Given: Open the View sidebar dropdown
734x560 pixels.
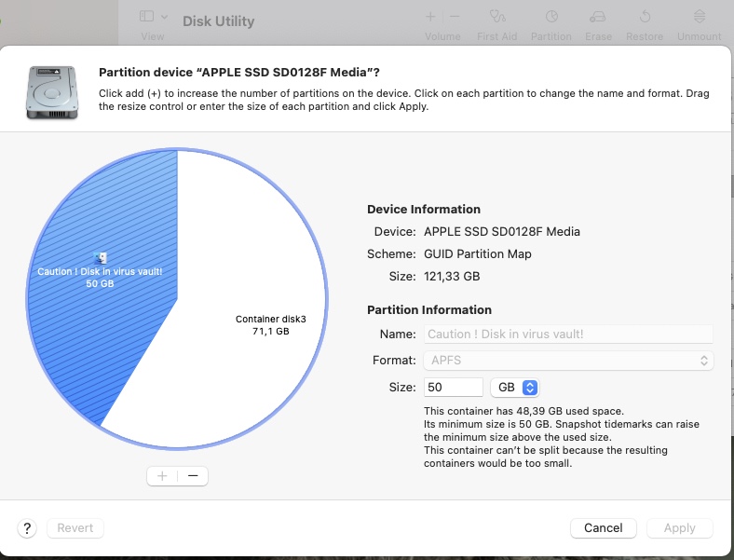Looking at the screenshot, I should [x=154, y=17].
